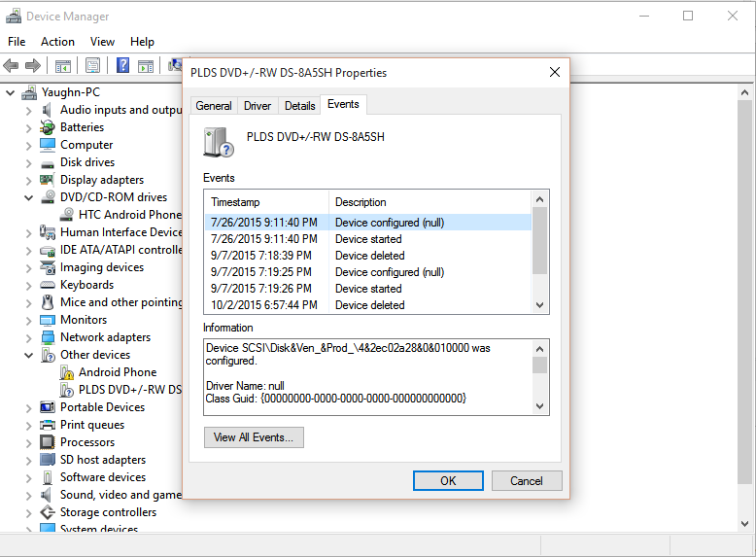Select the 9/7/2015 7:18:39 PM Device deleted event
This screenshot has height=557, width=756.
point(368,256)
